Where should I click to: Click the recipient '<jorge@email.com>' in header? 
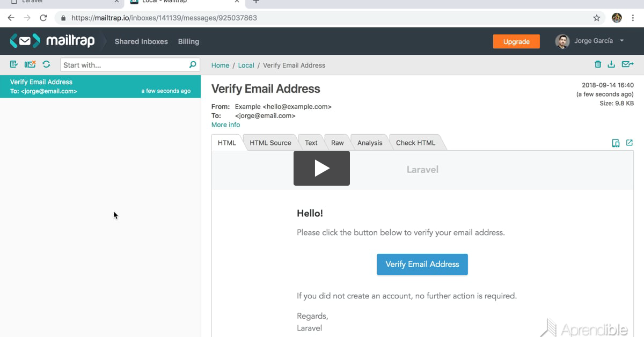(x=265, y=115)
